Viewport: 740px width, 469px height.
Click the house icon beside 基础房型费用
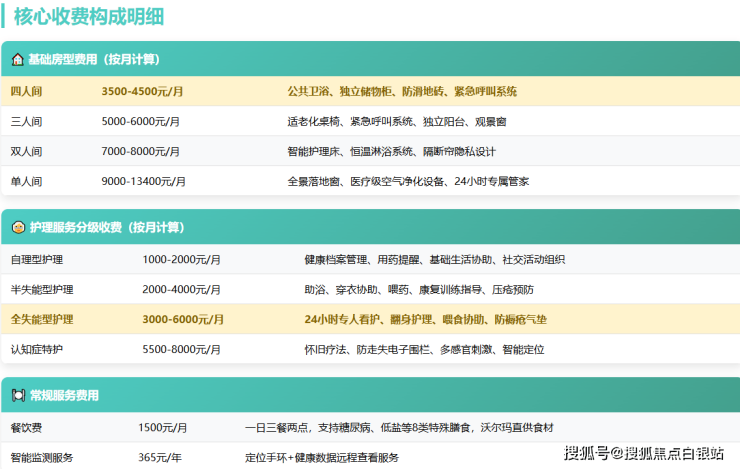click(17, 59)
